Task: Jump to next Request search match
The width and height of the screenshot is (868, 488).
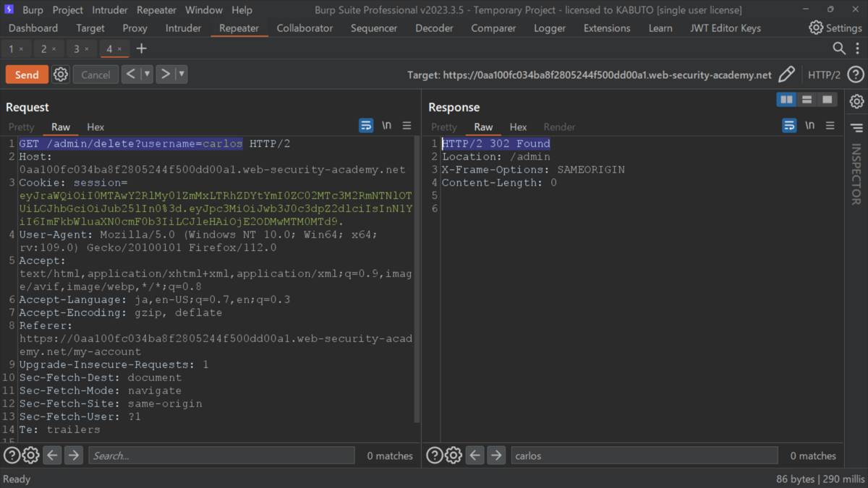Action: pyautogui.click(x=73, y=455)
